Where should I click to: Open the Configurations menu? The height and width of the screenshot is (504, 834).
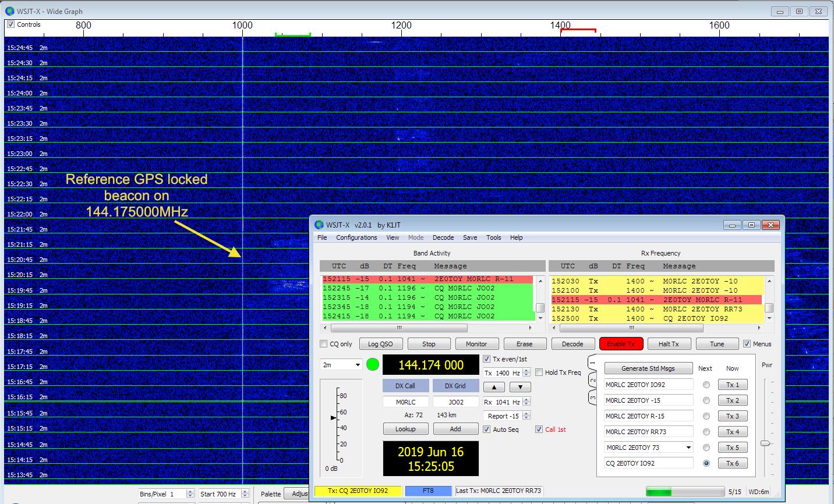[x=356, y=237]
